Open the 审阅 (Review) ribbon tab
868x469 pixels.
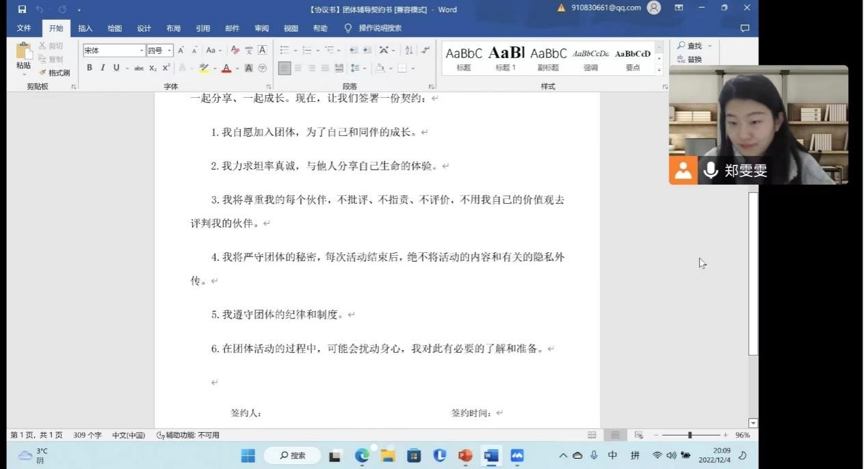click(261, 28)
